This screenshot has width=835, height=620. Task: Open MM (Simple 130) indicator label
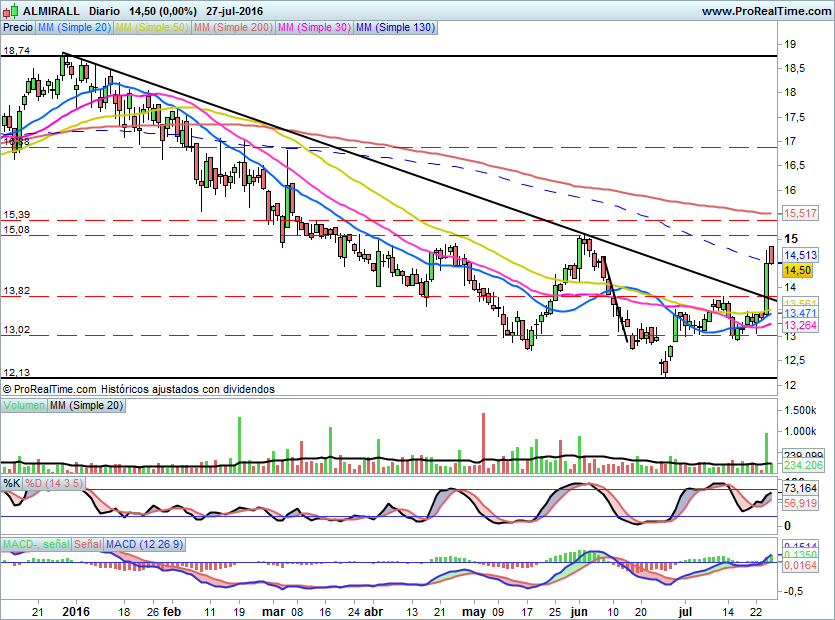395,27
